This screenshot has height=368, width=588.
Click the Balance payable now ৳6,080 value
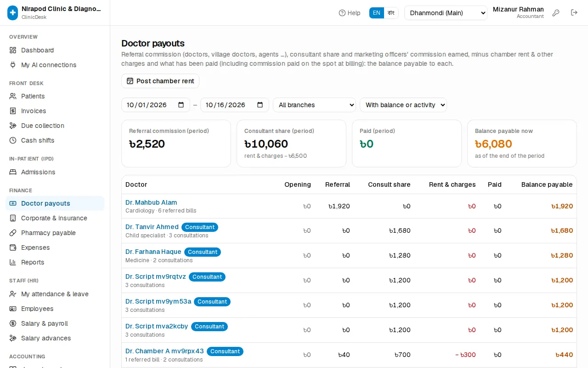(x=493, y=144)
